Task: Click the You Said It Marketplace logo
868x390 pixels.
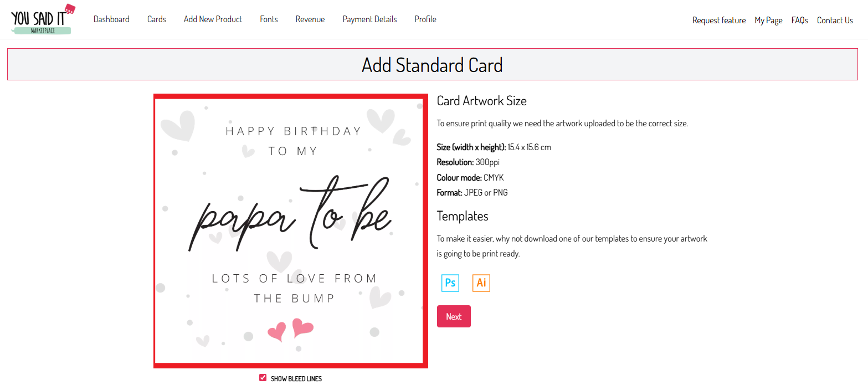Action: [43, 19]
